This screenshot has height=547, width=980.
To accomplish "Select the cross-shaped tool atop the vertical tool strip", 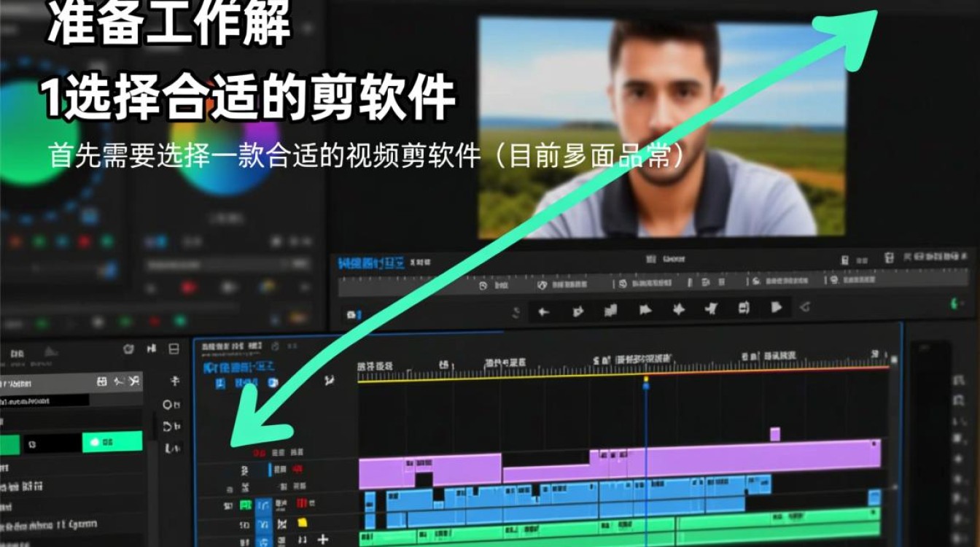I will [174, 381].
